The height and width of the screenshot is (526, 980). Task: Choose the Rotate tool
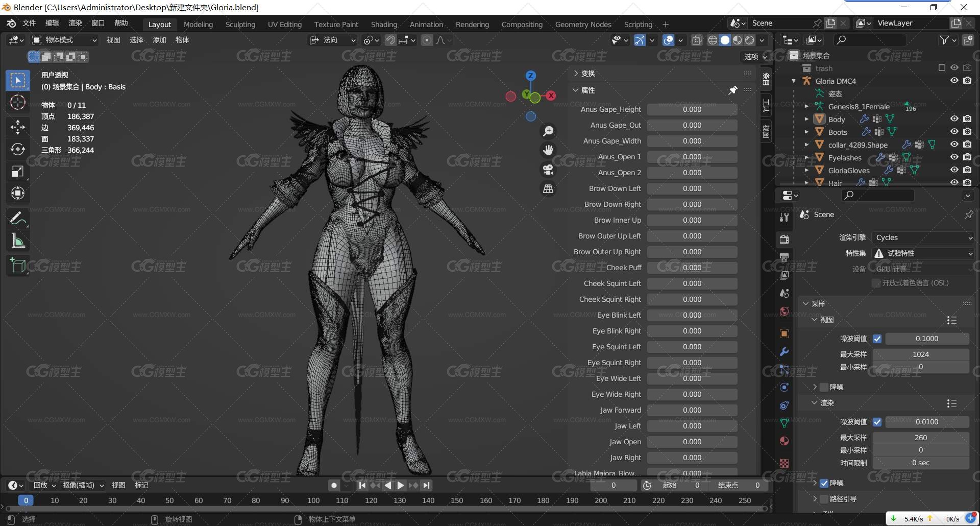[x=18, y=149]
